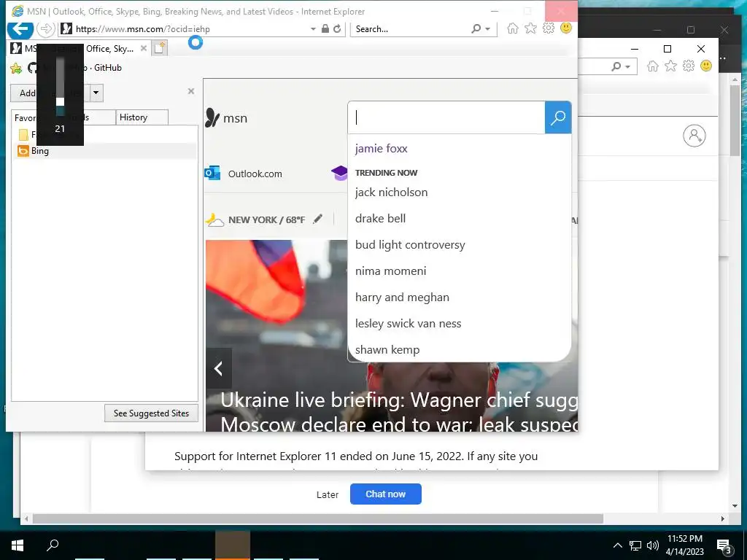Select lesley swick van ness suggestion

[x=408, y=323]
